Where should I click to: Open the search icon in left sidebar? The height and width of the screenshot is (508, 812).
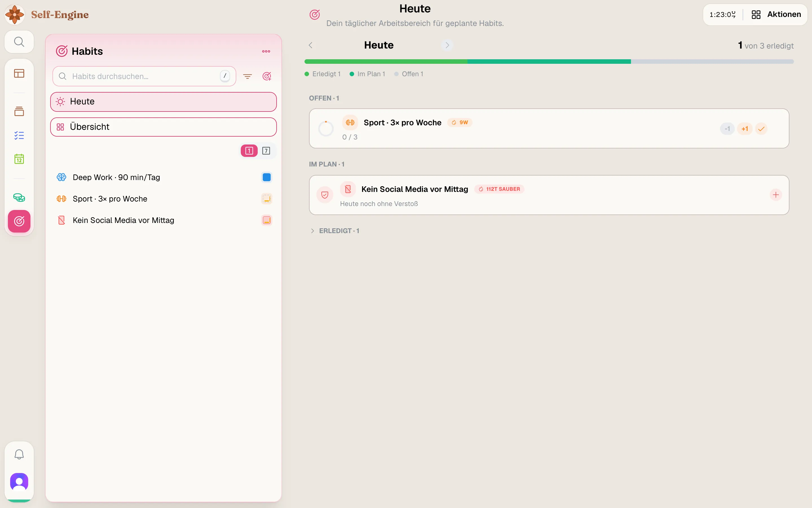click(x=19, y=42)
